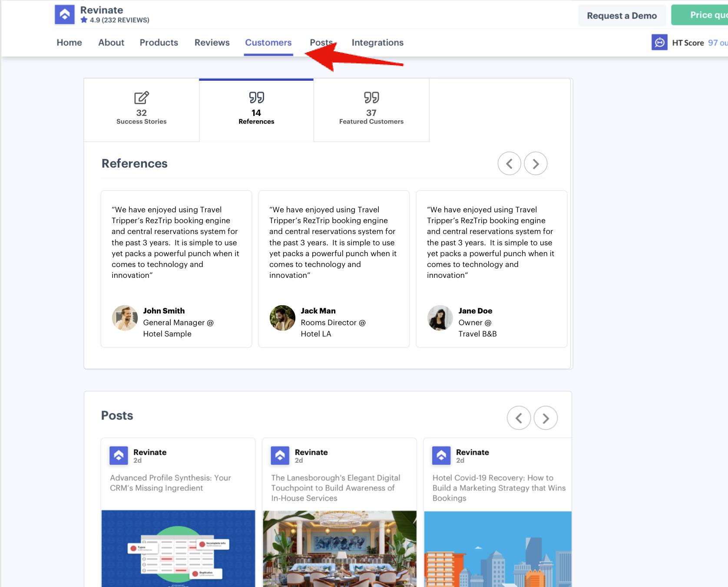The width and height of the screenshot is (728, 587).
Task: Open the Covid-19 Recovery city skyline image
Action: tap(498, 549)
